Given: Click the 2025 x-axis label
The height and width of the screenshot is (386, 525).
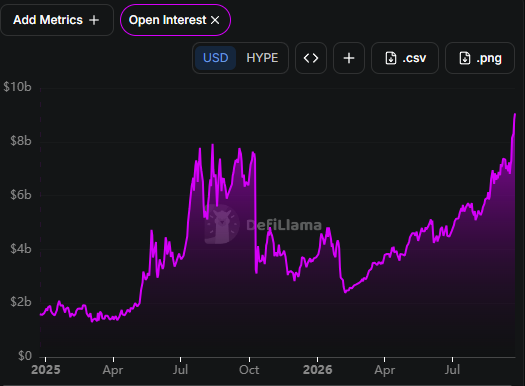Looking at the screenshot, I should (x=46, y=370).
